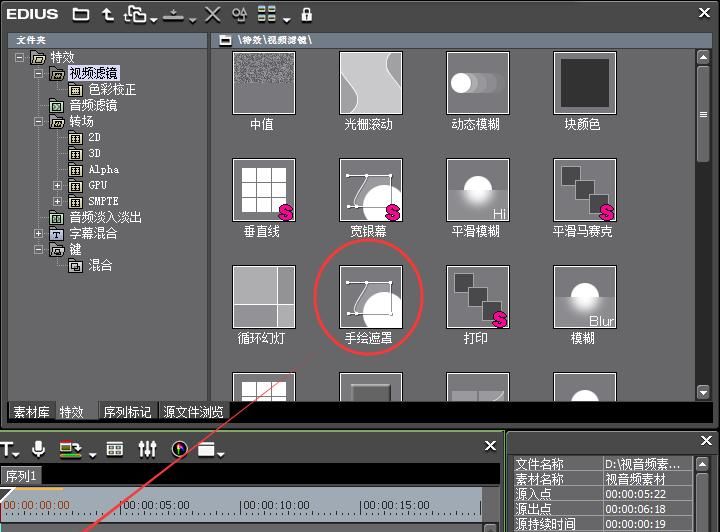Select the 手绘遮罩 filter thumbnail

(x=370, y=296)
